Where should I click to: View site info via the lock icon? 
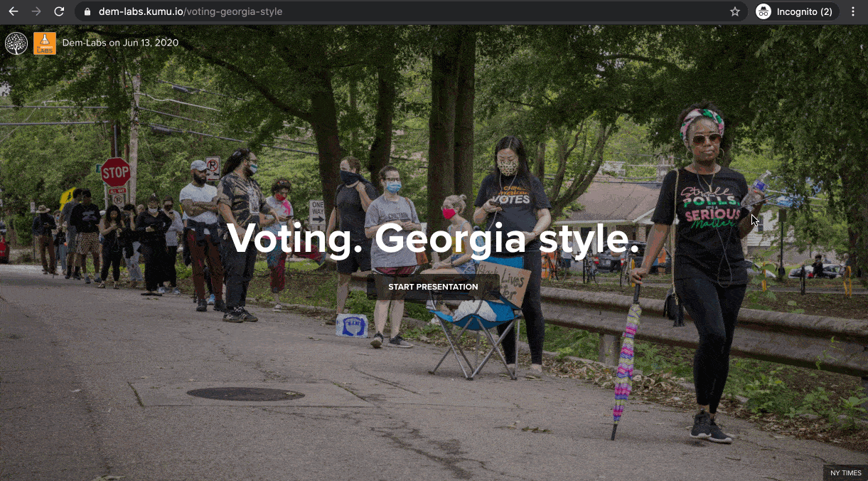(x=88, y=11)
